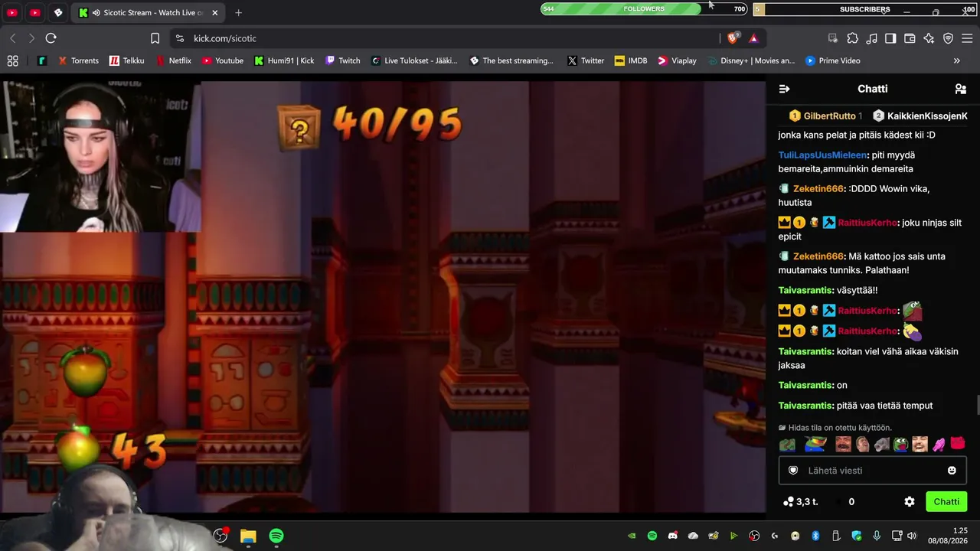Viewport: 980px width, 551px height.
Task: Open the TuliLapsUusMieleen chat username
Action: pos(823,155)
